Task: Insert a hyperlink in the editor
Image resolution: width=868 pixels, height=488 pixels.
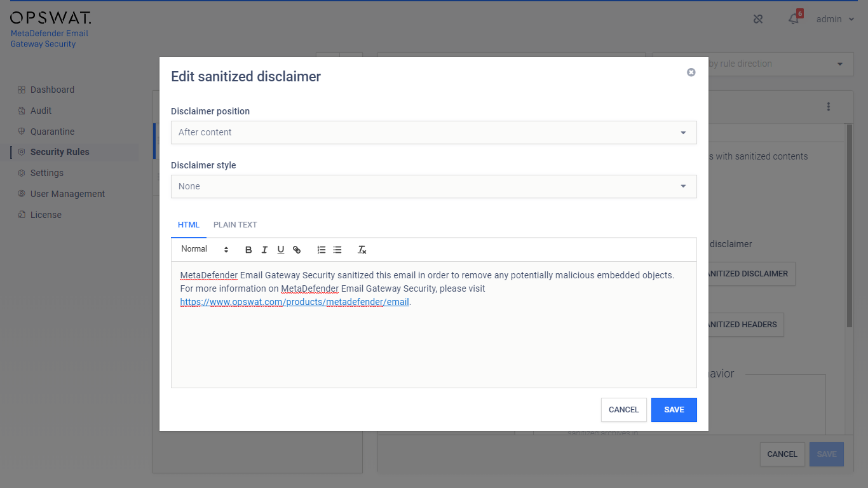Action: click(297, 250)
